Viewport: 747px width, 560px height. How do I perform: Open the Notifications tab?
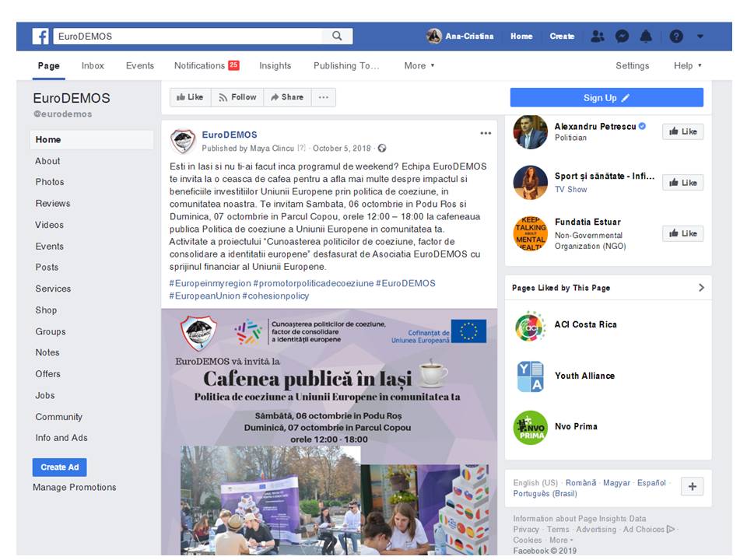click(206, 65)
